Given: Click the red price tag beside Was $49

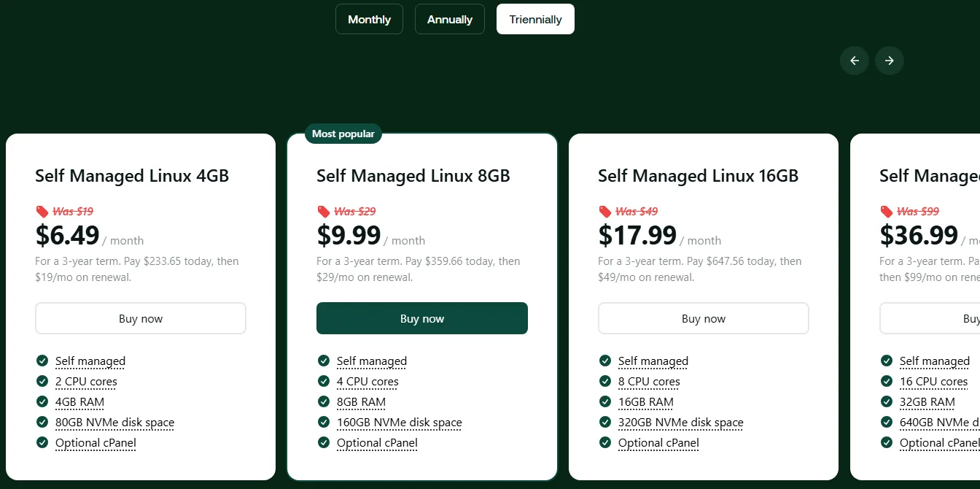Looking at the screenshot, I should tap(604, 212).
